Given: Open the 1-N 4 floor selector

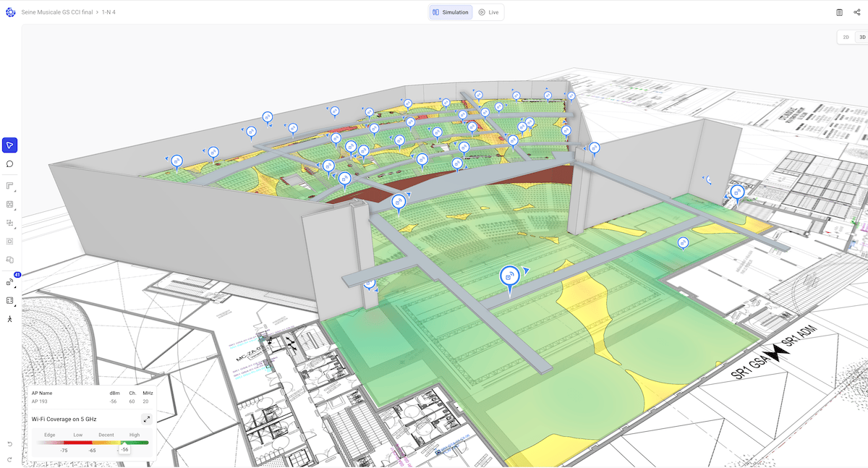Looking at the screenshot, I should click(107, 12).
